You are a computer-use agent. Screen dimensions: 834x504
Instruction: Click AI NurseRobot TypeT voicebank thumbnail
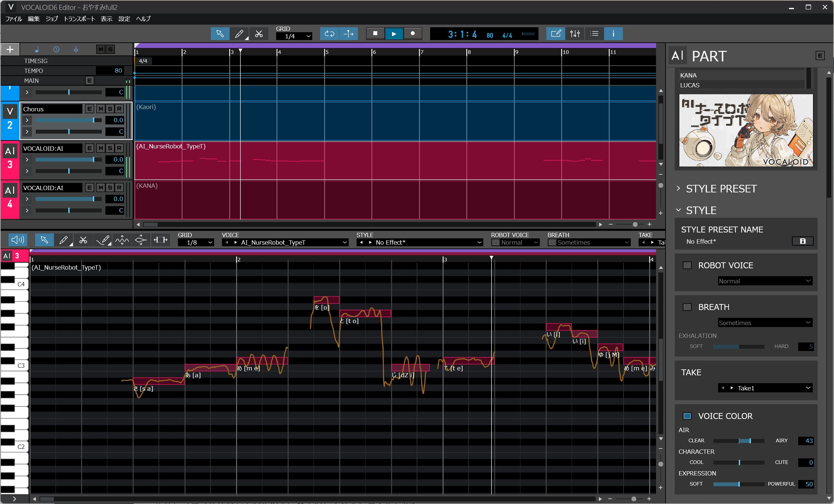coord(746,130)
